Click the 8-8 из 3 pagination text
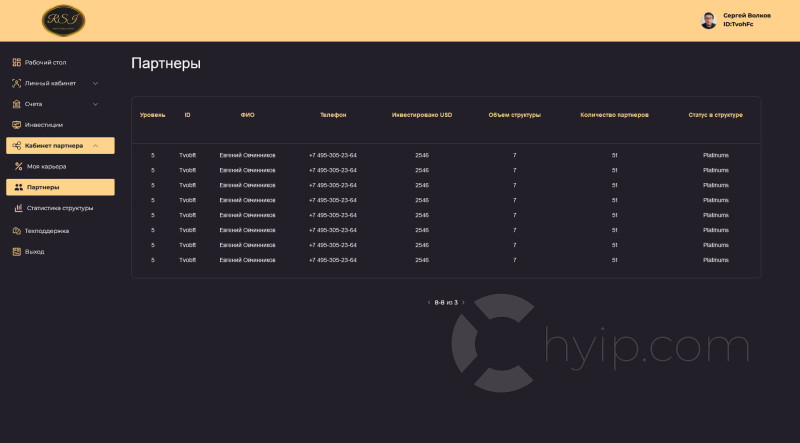Viewport: 800px width, 443px height. point(446,303)
